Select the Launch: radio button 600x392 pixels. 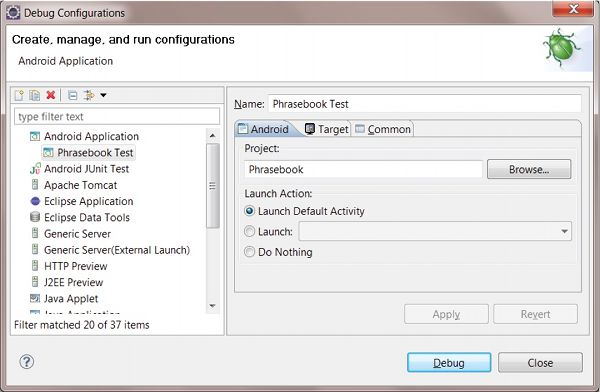coord(249,231)
